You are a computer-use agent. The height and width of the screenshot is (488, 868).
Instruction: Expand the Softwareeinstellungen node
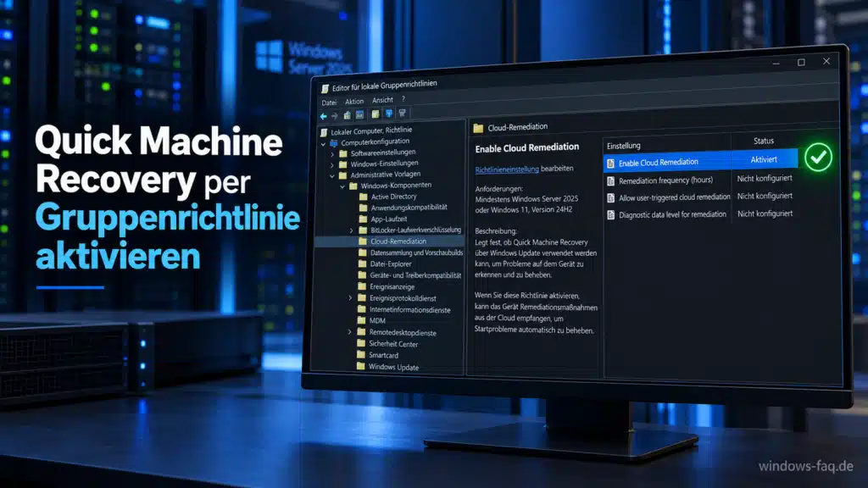pos(332,154)
